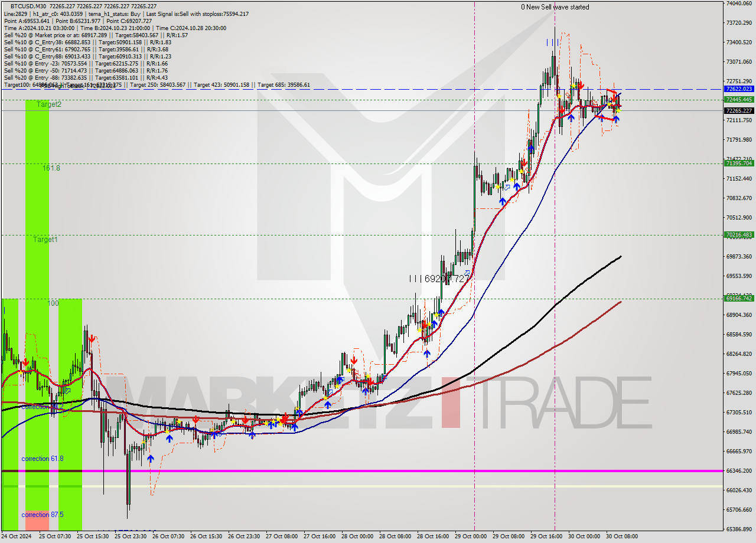Screen dimensions: 756x543
Task: Click the 'Sell %10 @ Entry -23' line
Action: pos(86,63)
